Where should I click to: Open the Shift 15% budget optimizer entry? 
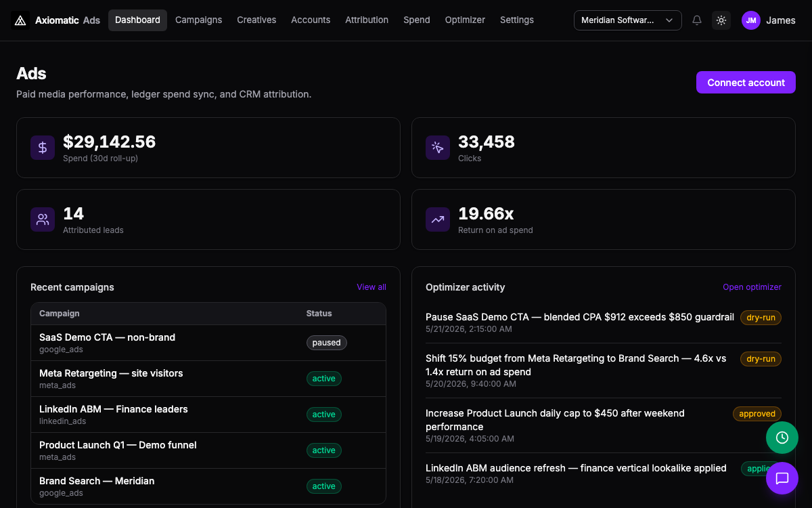coord(604,371)
